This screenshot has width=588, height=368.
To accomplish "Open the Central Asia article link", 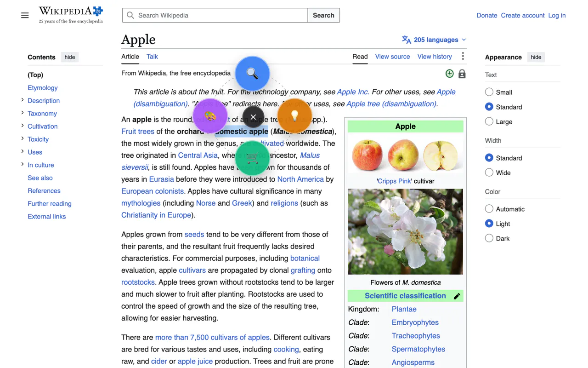I will pos(198,155).
